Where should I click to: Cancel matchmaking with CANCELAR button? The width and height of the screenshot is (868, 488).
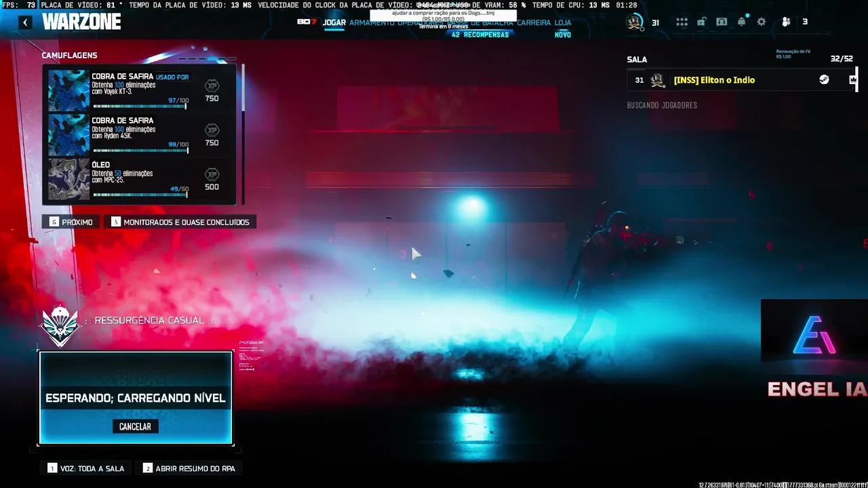click(135, 426)
